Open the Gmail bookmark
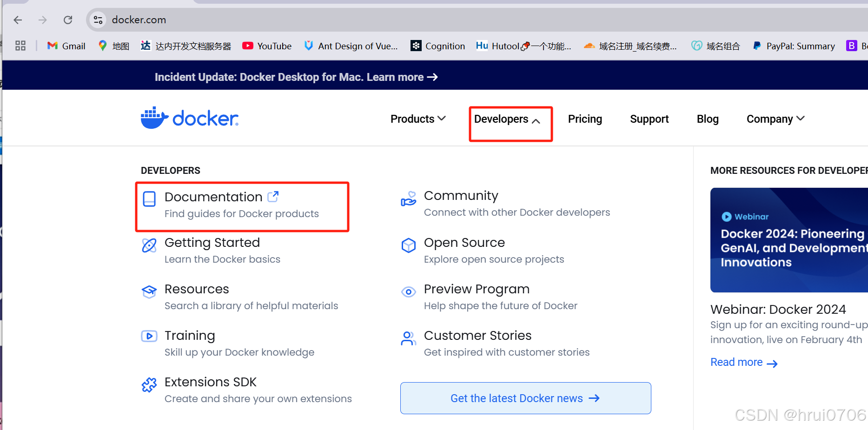Screen dimensions: 868x430 pos(66,46)
